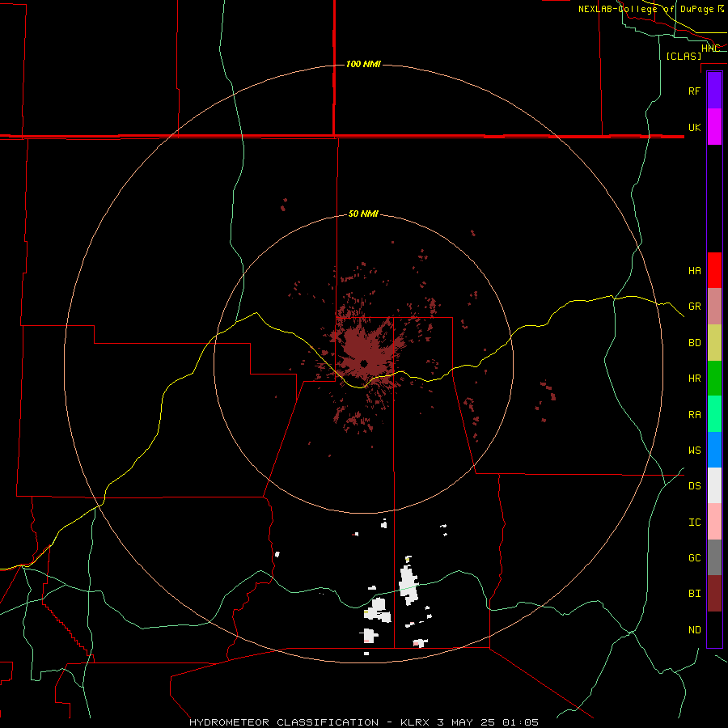Click the HA legend label
The image size is (728, 728).
[694, 271]
